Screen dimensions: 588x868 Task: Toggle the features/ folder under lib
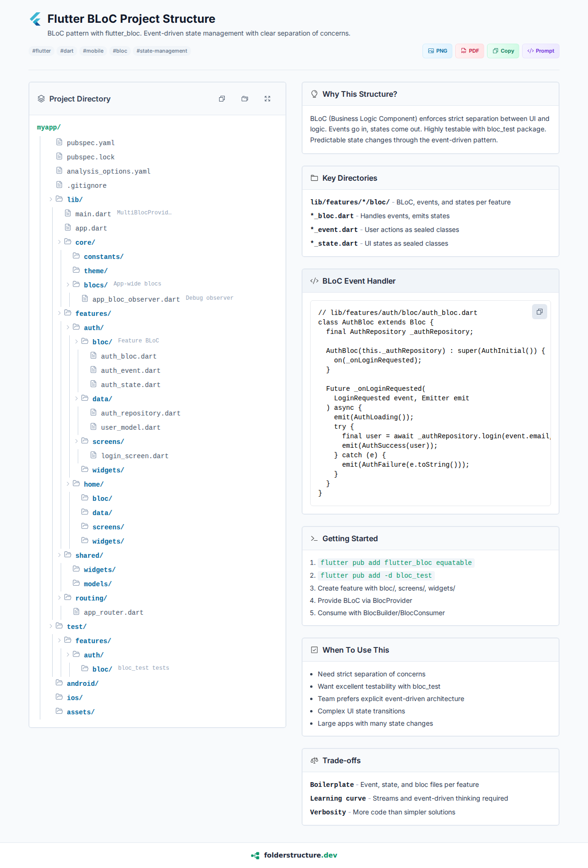59,313
